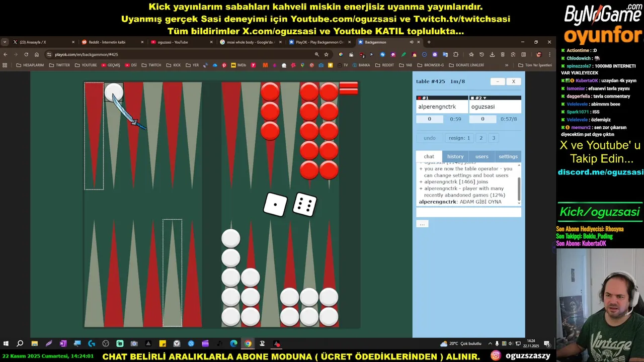
Task: Click the mute speaker icon on Backgammon tab
Action: point(412,42)
